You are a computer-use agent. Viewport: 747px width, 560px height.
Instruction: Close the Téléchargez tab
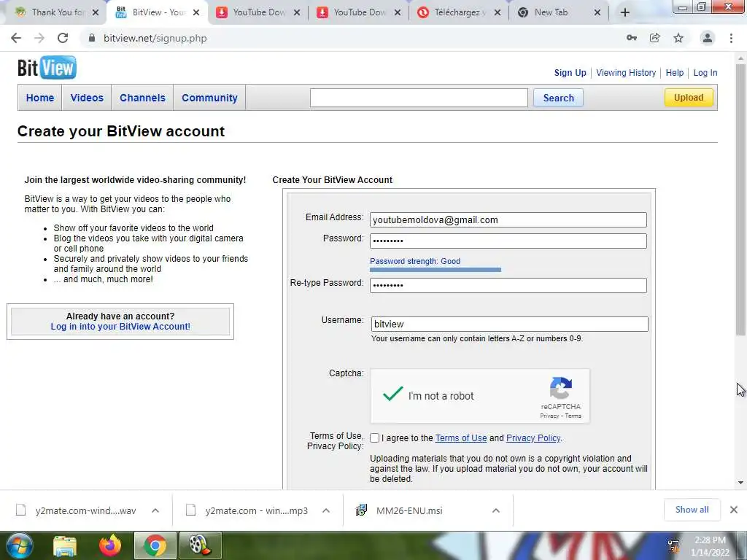click(x=498, y=12)
